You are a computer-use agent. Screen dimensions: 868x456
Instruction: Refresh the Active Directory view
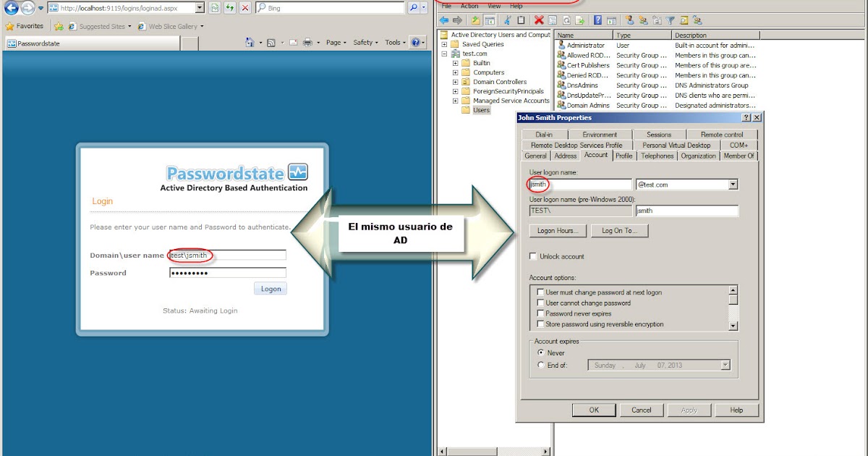(x=565, y=20)
